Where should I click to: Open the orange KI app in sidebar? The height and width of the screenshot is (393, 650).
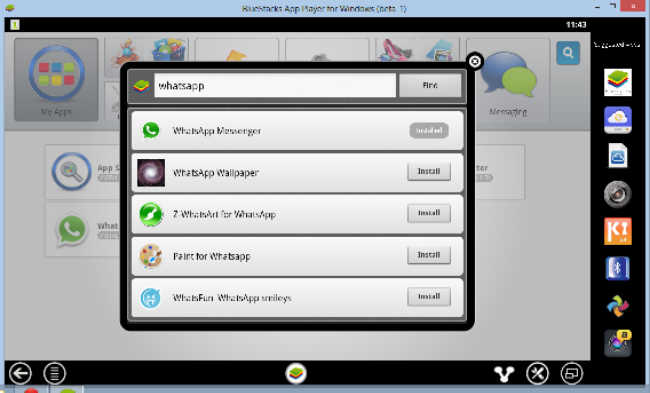(x=618, y=231)
